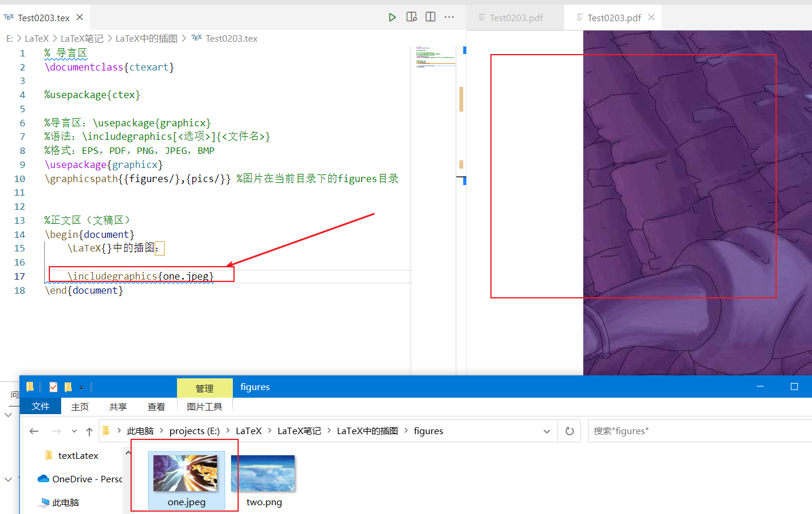Open the View LaTeX PDF preview icon
Screen dimensions: 812x514
[412, 17]
